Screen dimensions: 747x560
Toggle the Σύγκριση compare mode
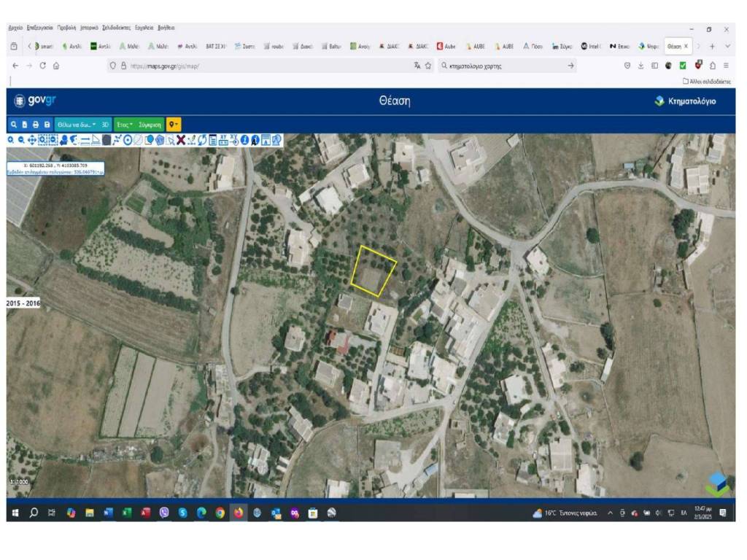150,125
